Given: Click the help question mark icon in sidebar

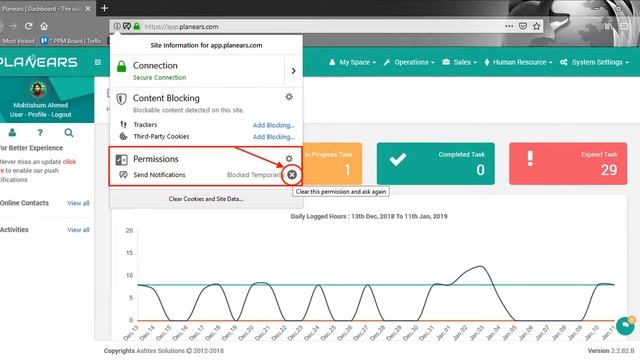Looking at the screenshot, I should click(x=40, y=132).
